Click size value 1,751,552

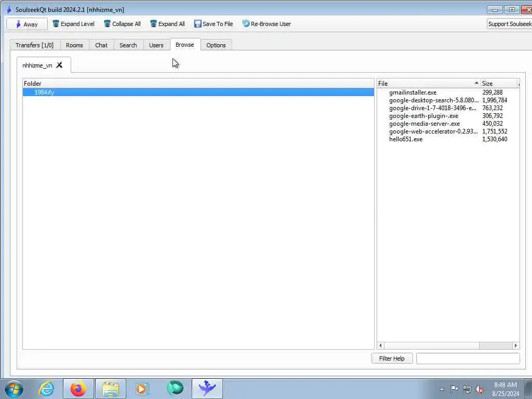click(x=495, y=131)
